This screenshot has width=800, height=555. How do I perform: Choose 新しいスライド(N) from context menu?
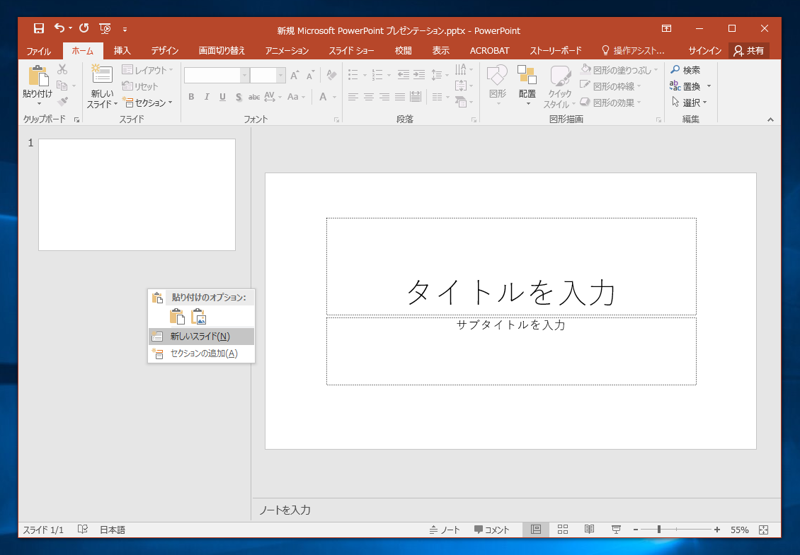(x=200, y=337)
